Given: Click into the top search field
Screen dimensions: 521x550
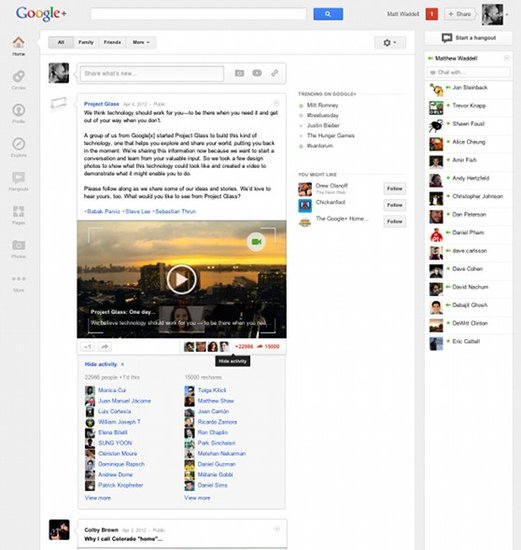Looking at the screenshot, I should [199, 14].
